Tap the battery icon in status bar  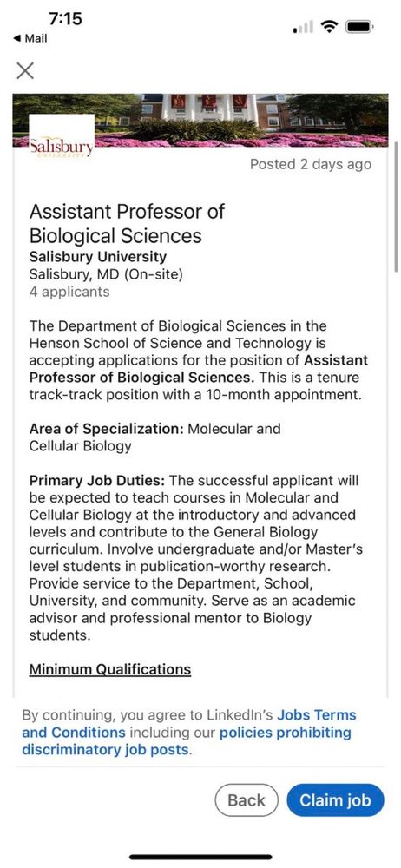(359, 26)
